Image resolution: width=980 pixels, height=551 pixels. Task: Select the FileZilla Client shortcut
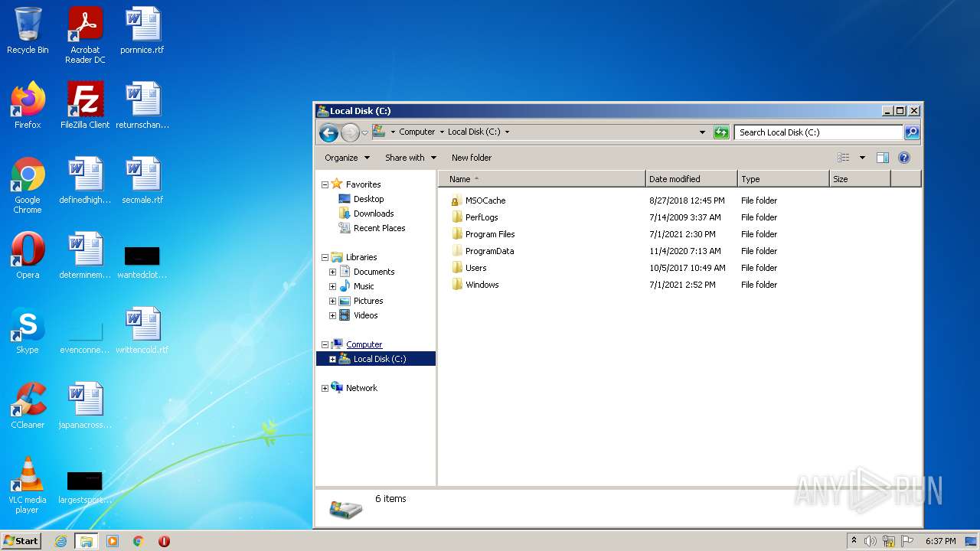85,106
